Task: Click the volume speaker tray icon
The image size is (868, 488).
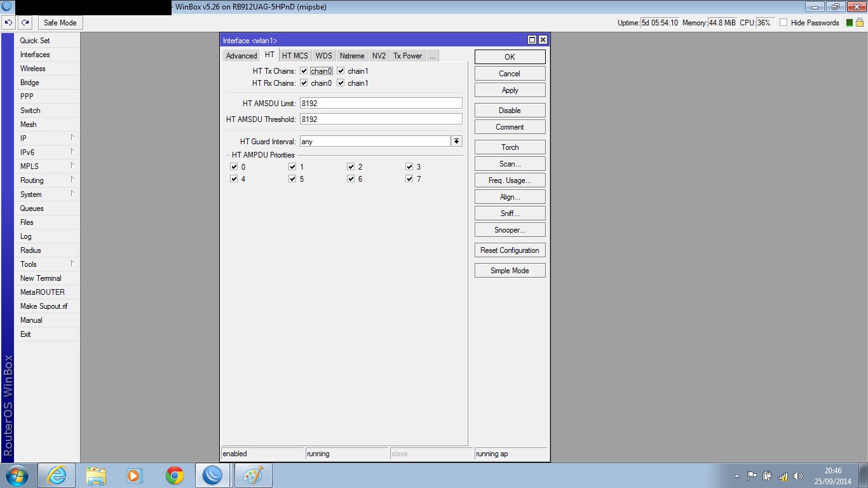Action: pos(798,476)
